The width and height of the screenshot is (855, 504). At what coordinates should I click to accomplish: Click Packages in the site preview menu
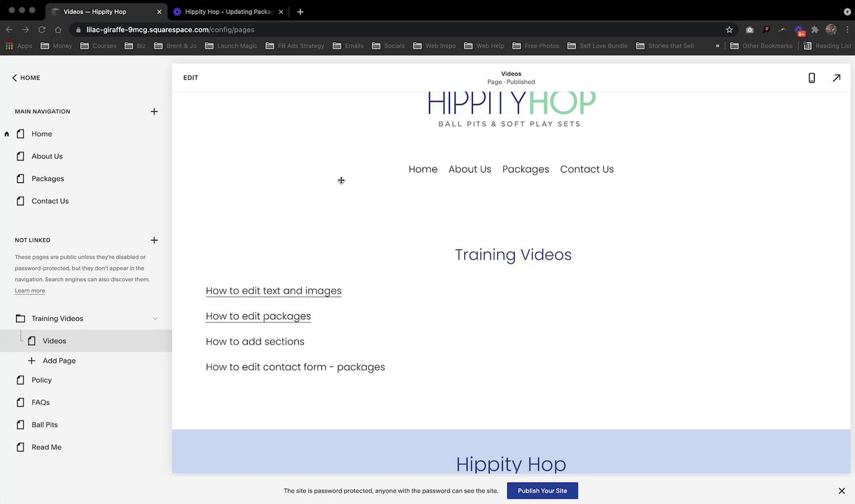tap(526, 170)
